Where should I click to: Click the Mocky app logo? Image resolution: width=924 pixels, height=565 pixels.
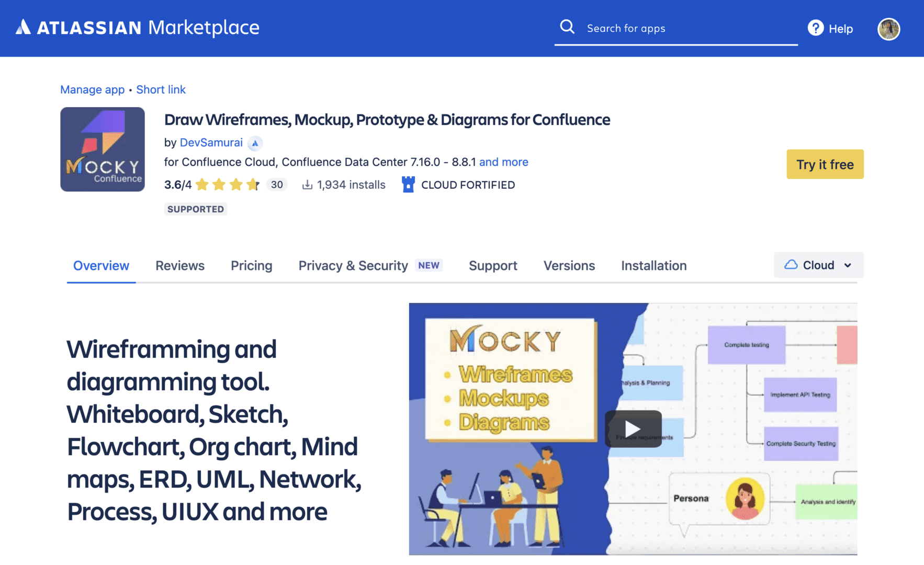click(x=103, y=149)
